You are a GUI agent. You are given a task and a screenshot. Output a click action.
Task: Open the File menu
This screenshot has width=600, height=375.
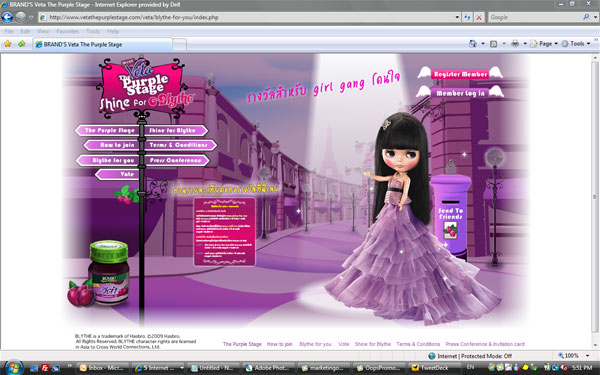(x=9, y=31)
